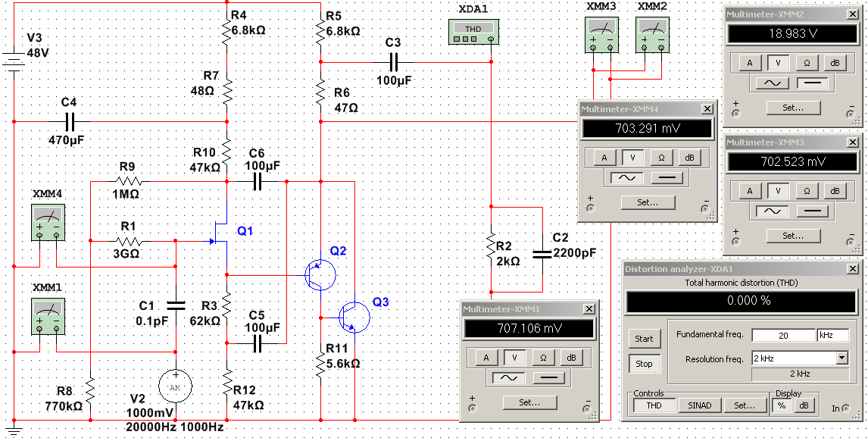
Task: Switch XMM2 multimeter to dB mode
Action: click(835, 63)
